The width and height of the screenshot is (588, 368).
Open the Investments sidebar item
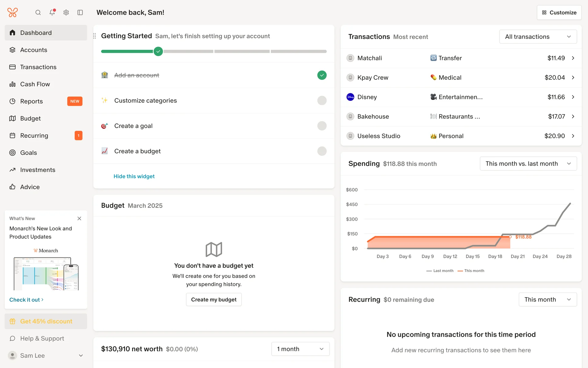[38, 170]
